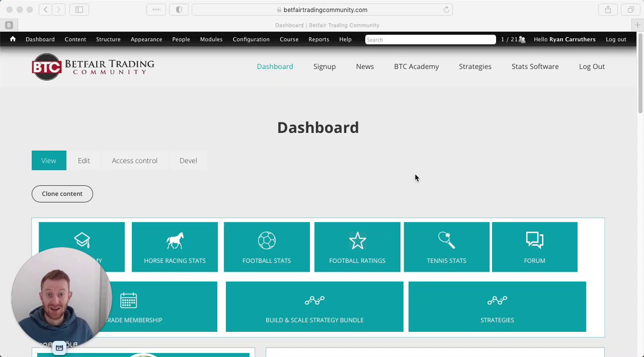Open the Appearance admin menu

click(146, 39)
